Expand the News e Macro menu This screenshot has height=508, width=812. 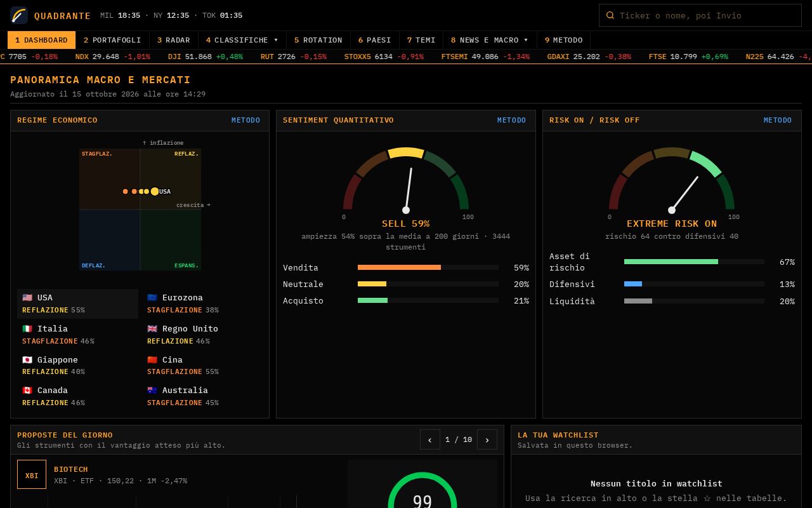(x=490, y=40)
